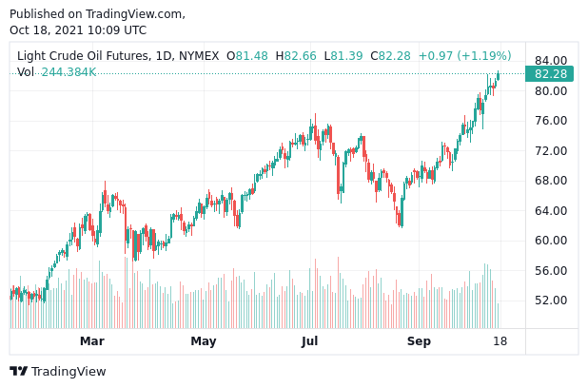Click the Vol 244.384K volume label

(x=56, y=72)
